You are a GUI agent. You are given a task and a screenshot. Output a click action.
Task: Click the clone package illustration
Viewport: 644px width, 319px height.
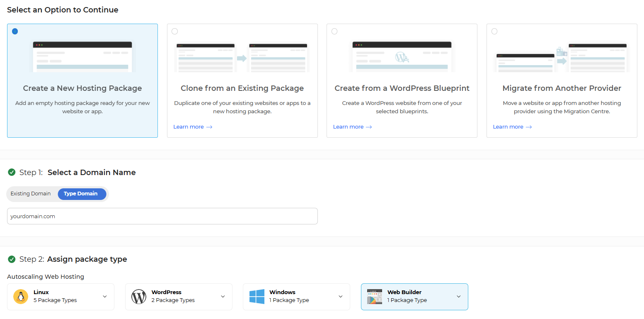(242, 57)
